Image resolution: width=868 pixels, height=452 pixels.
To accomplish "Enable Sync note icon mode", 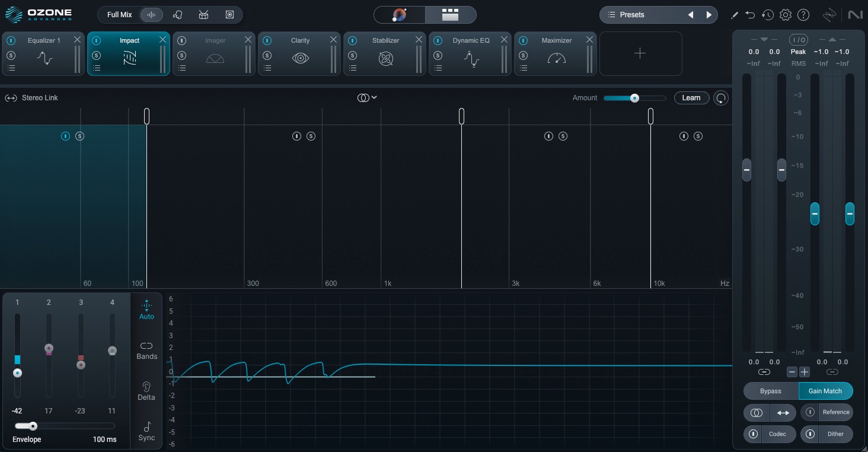I will pos(146,431).
